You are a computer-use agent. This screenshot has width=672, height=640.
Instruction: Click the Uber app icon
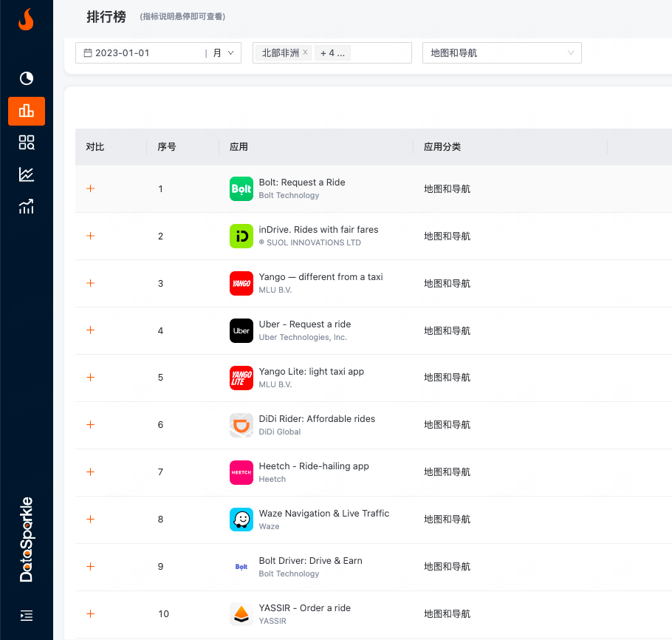[241, 330]
